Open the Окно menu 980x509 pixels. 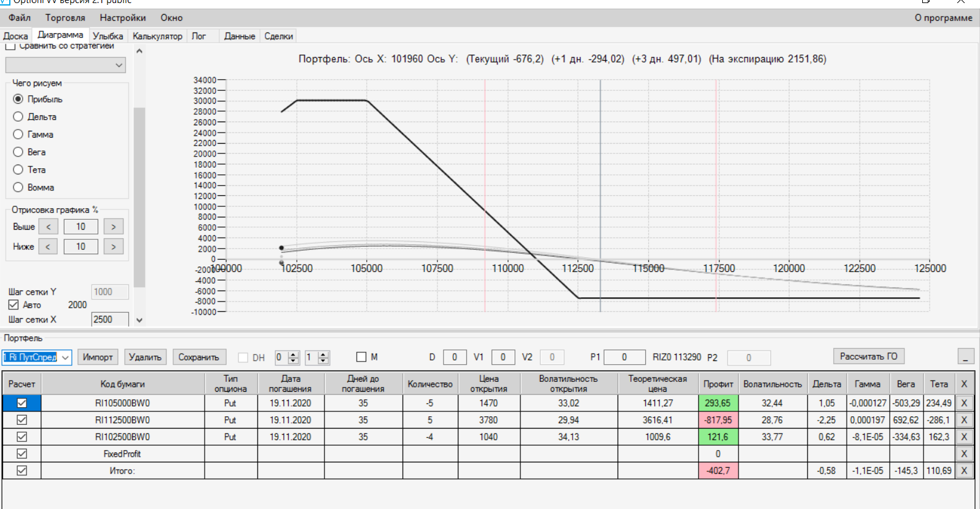click(171, 18)
